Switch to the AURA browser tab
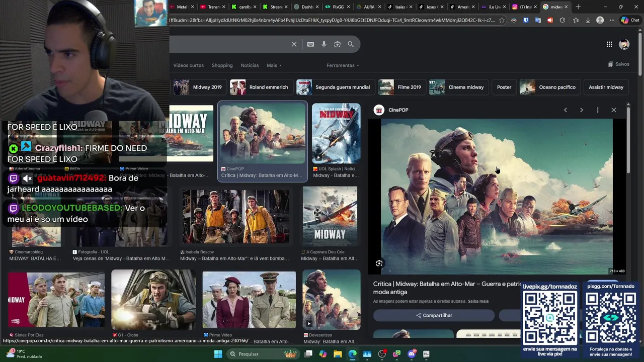Screen dimensions: 644x362 pyautogui.click(x=368, y=7)
